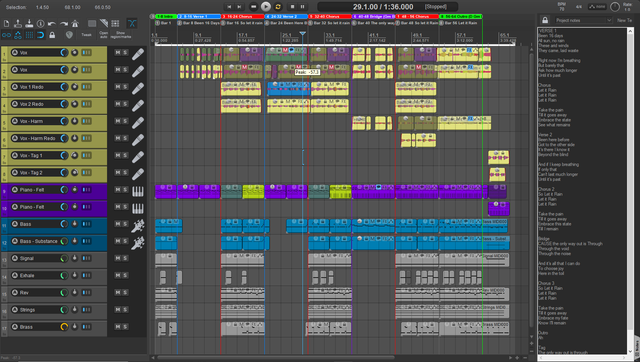Click the Redo arrow icon
Viewport: 640px width, 362px height.
[x=64, y=24]
